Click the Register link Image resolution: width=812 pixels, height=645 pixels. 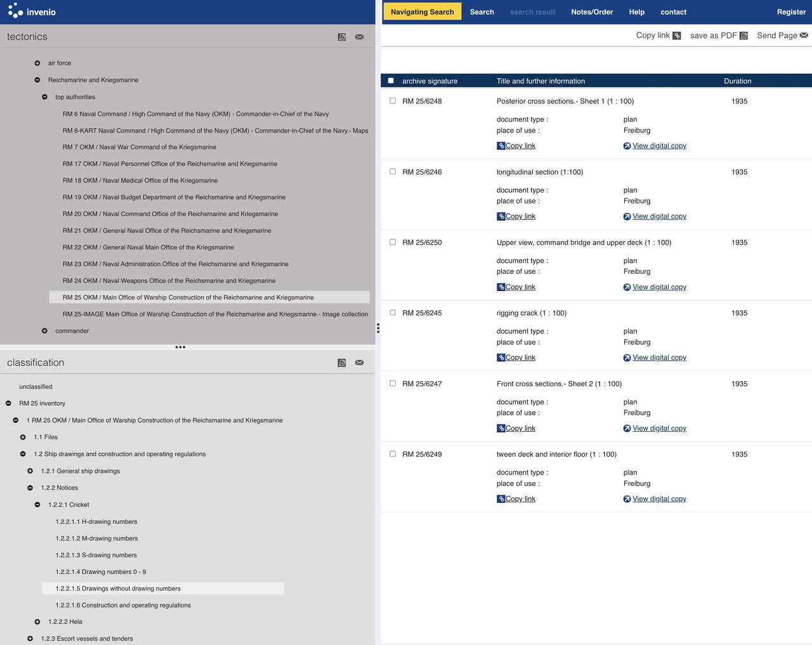pos(792,12)
